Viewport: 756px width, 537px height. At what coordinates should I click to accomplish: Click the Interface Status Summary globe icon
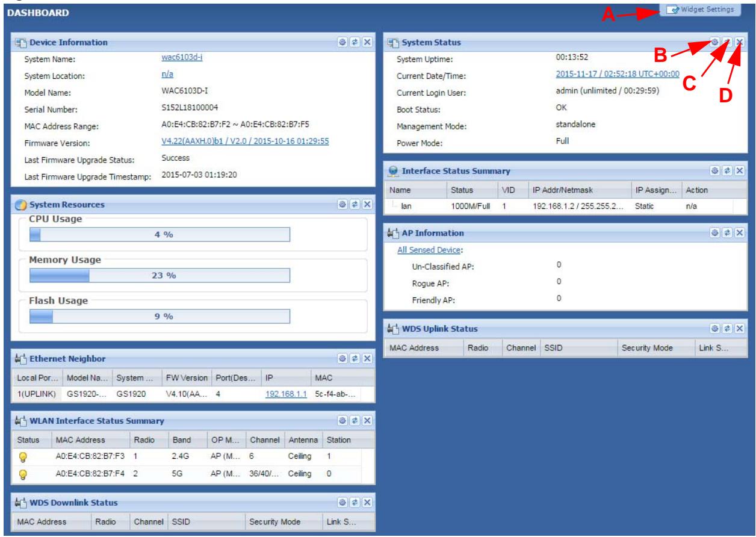click(x=393, y=172)
